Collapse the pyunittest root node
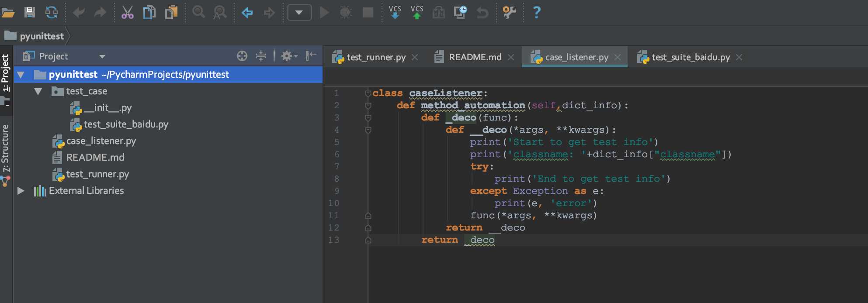The width and height of the screenshot is (868, 303). (x=21, y=75)
